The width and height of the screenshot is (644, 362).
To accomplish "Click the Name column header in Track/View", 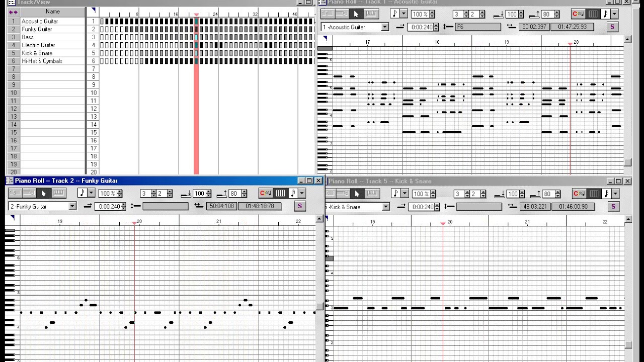I will (53, 12).
